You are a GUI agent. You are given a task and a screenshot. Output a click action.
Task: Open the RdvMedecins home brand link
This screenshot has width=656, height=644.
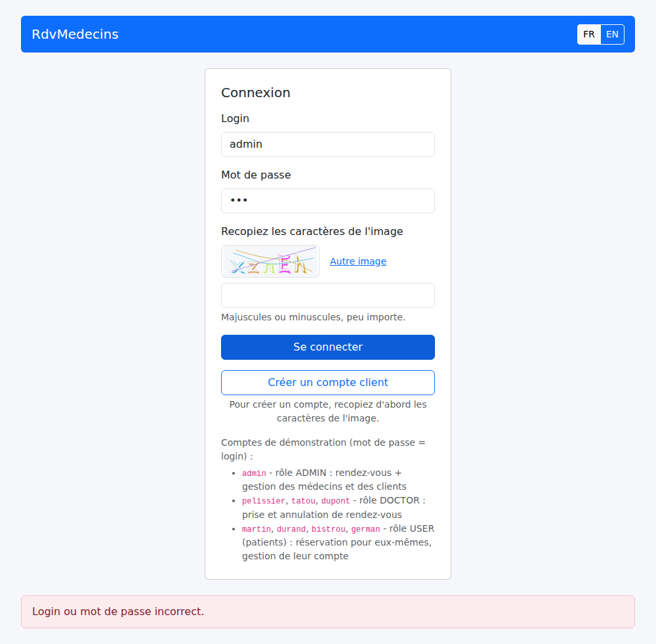click(x=75, y=34)
